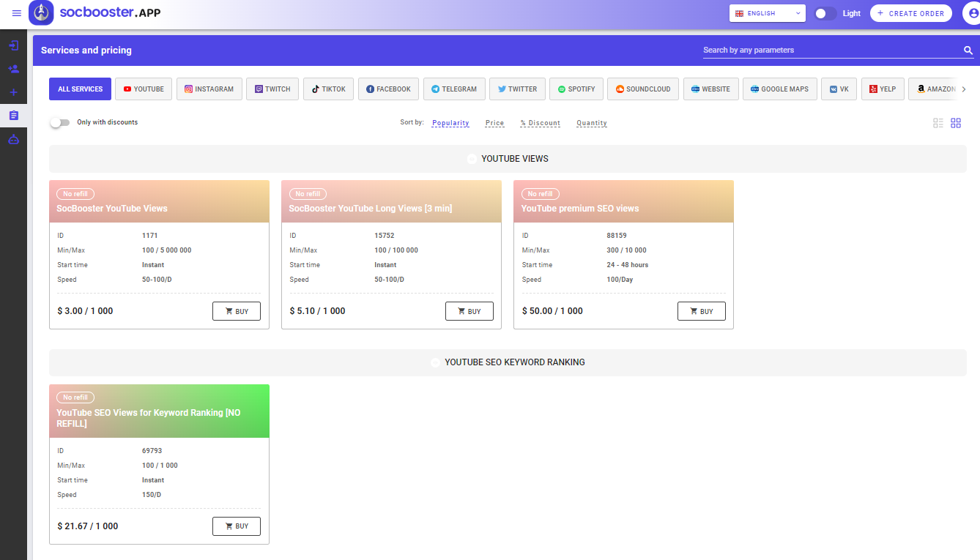Click the No refill badge on ID 15752 card
The height and width of the screenshot is (560, 980).
[x=308, y=194]
